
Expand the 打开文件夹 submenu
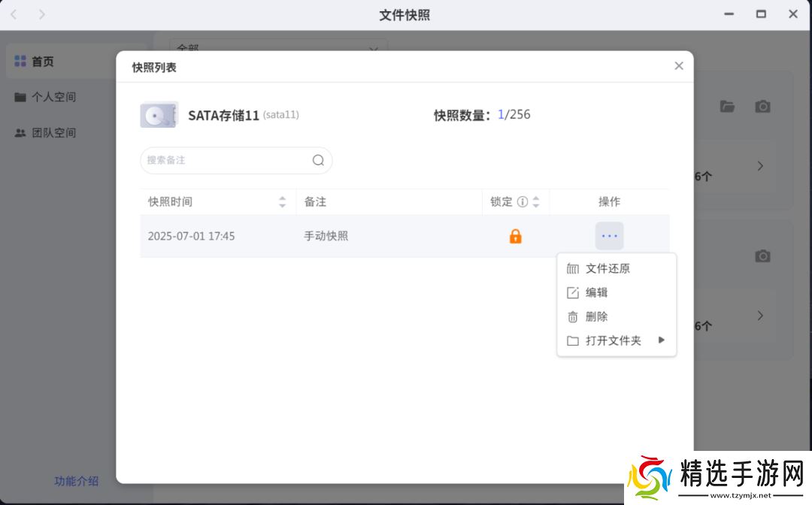614,340
